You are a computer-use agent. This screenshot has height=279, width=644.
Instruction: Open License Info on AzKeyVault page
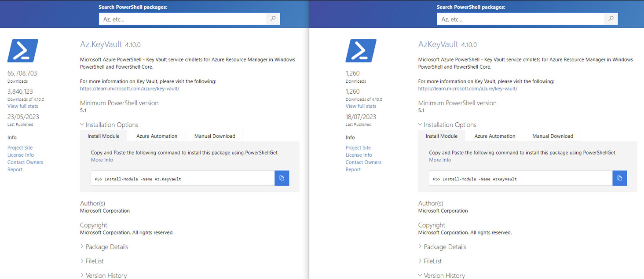(x=359, y=155)
